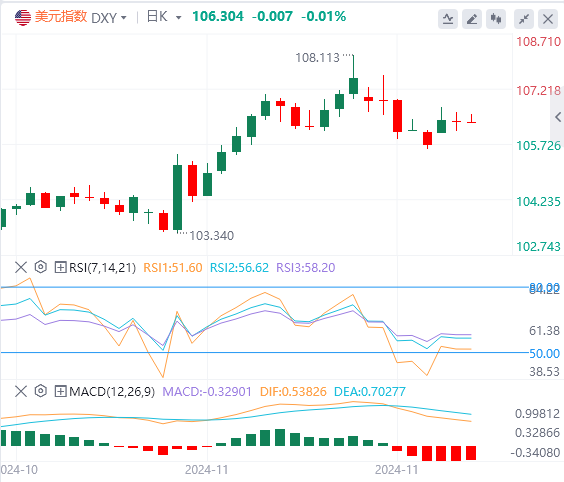This screenshot has width=564, height=482.
Task: Open the indicator line chart tool icon
Action: click(x=448, y=19)
